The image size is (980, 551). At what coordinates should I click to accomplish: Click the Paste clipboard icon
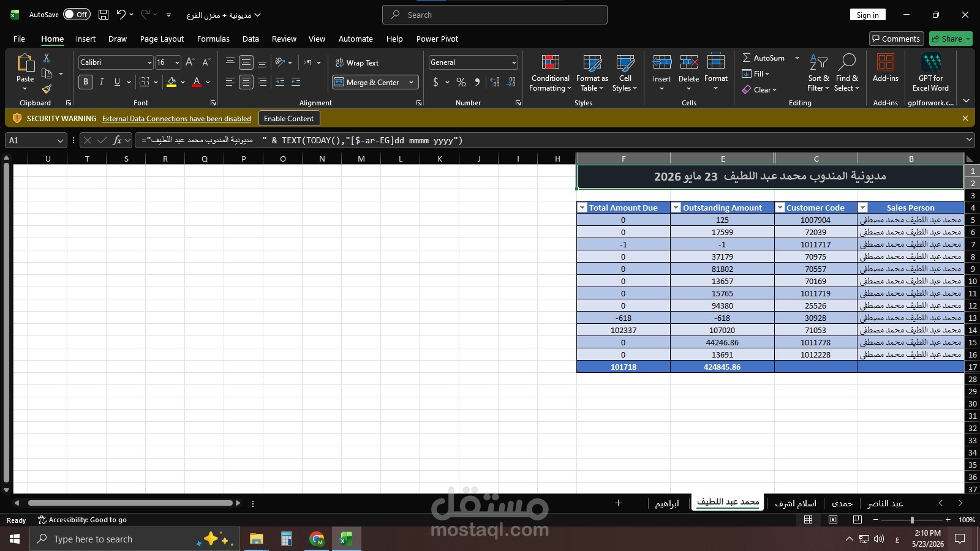(25, 63)
